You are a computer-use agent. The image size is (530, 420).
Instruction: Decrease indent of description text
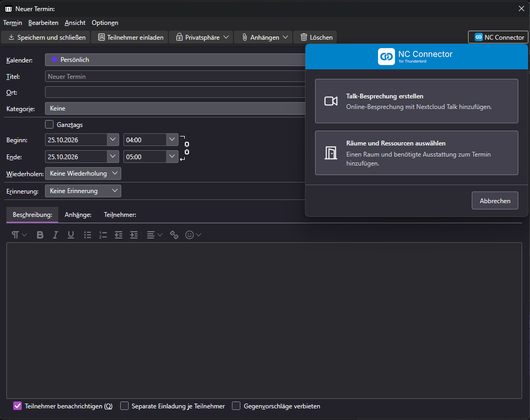click(118, 235)
